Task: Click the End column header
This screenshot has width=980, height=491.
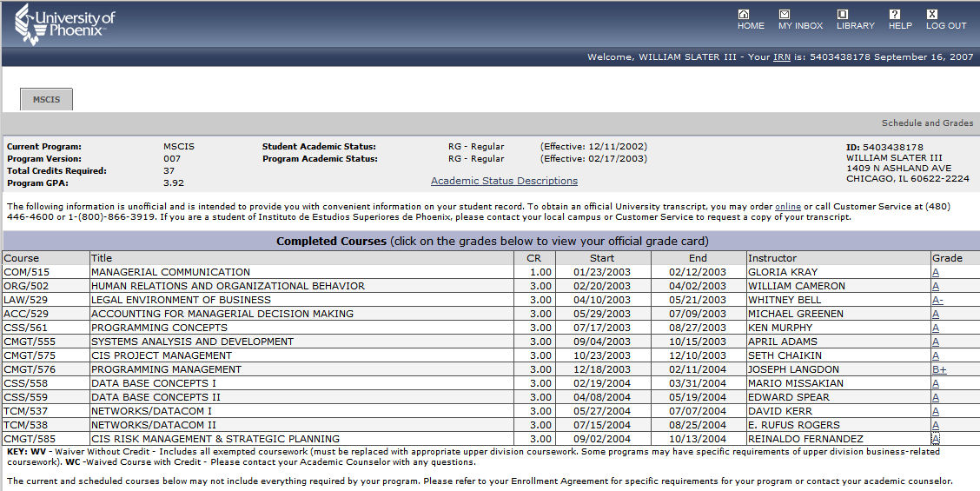Action: pyautogui.click(x=699, y=258)
